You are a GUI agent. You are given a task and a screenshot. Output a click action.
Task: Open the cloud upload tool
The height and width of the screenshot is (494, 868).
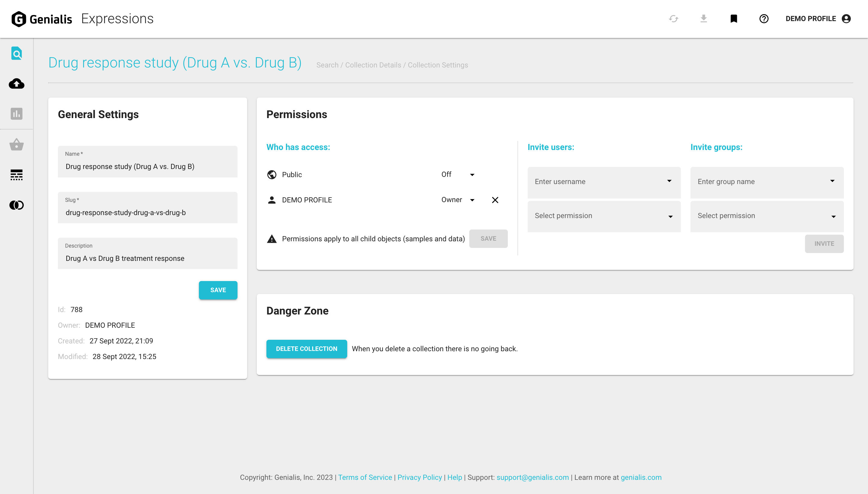(16, 84)
